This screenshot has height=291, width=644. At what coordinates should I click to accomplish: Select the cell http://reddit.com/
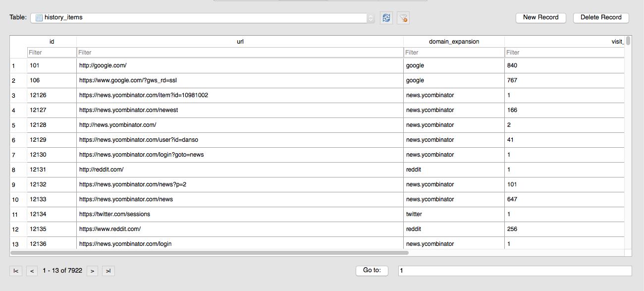(240, 170)
